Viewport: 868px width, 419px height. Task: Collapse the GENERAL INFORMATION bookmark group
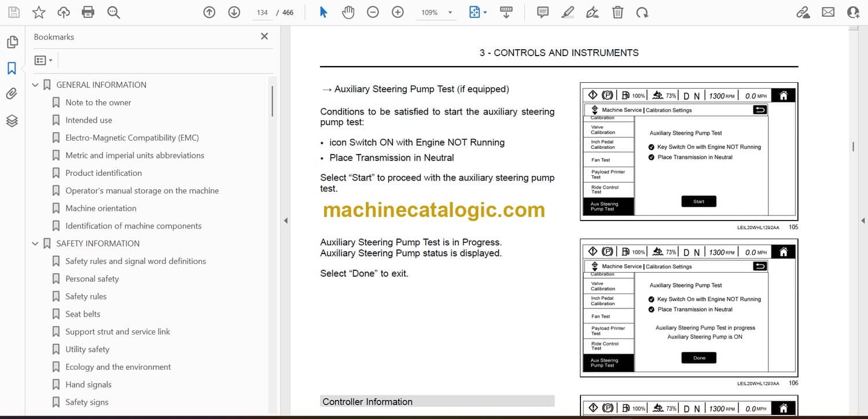click(x=35, y=85)
